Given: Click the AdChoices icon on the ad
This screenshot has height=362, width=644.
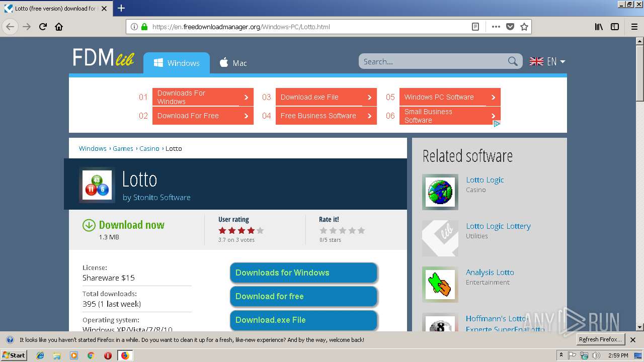Looking at the screenshot, I should [497, 124].
